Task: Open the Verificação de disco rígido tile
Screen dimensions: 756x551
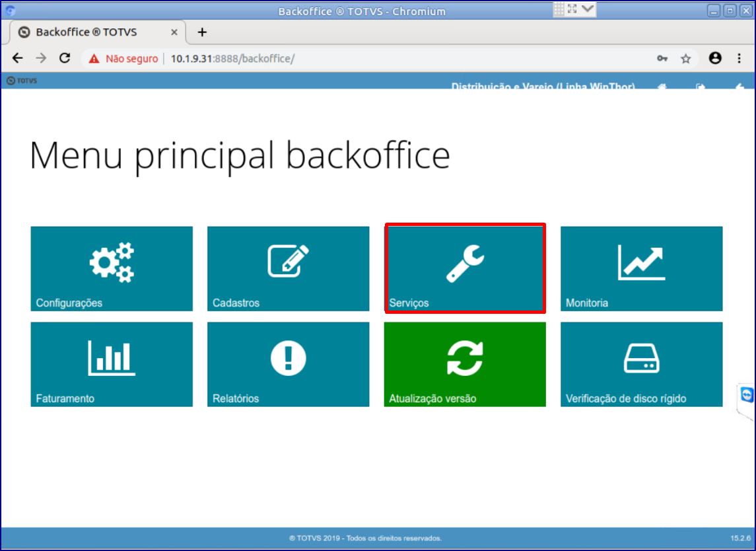Action: click(x=641, y=364)
